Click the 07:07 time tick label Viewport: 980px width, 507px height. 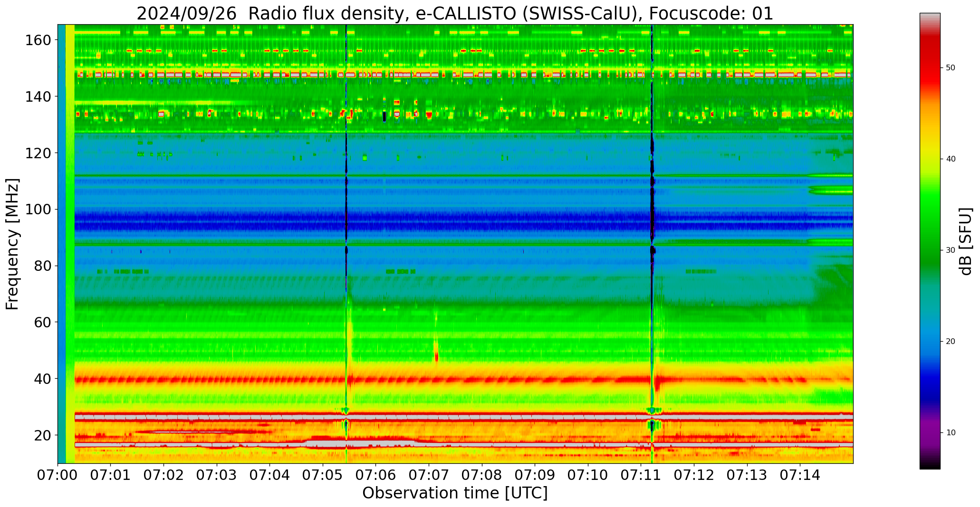(x=429, y=475)
